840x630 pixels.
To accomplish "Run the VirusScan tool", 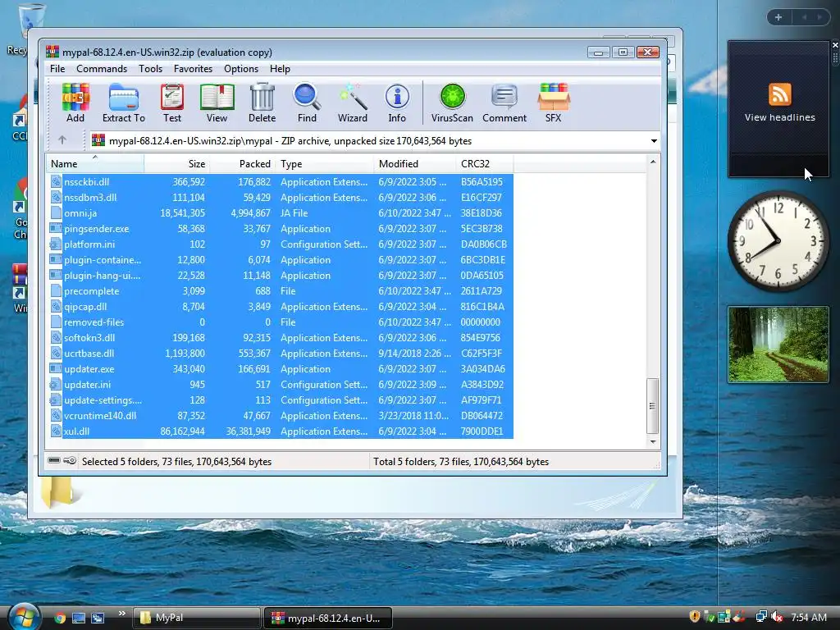I will coord(452,103).
